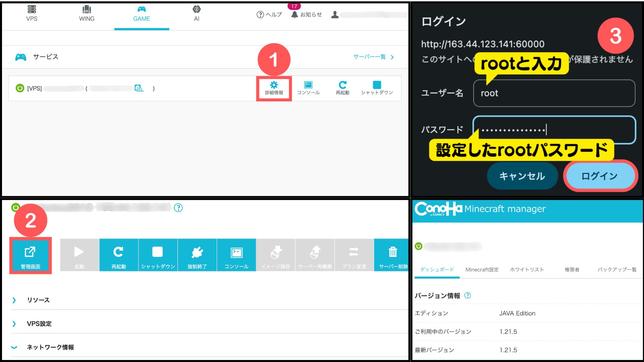Image resolution: width=644 pixels, height=362 pixels.
Task: Open the VPS section in the top navigation
Action: point(32,13)
